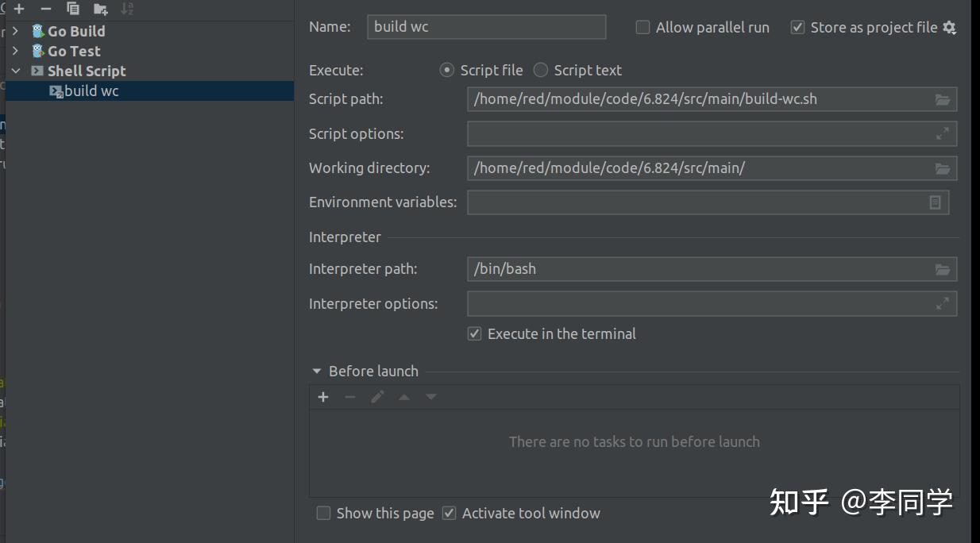Screen dimensions: 980x543
Task: Expand the Go Test configuration group
Action: click(15, 51)
